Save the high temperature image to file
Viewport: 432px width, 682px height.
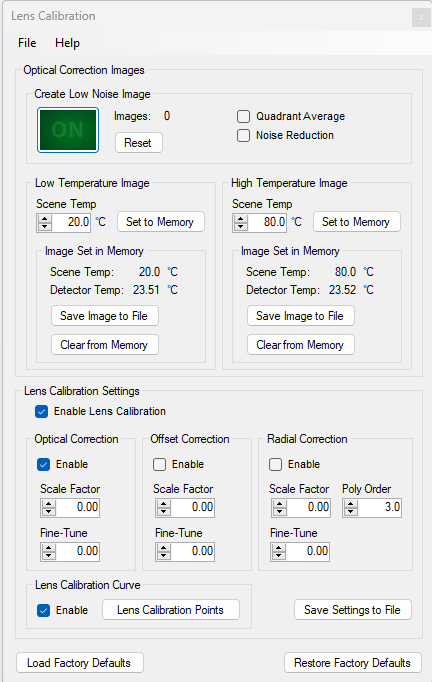[x=301, y=316]
